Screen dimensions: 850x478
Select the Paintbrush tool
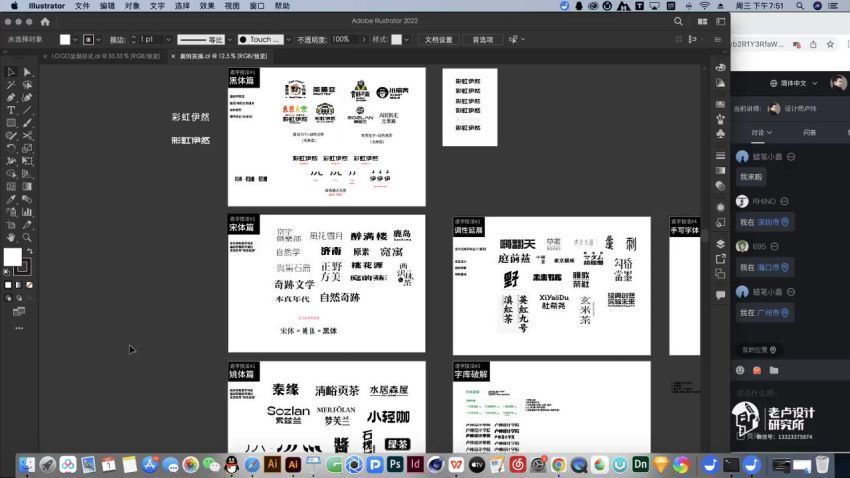point(27,123)
